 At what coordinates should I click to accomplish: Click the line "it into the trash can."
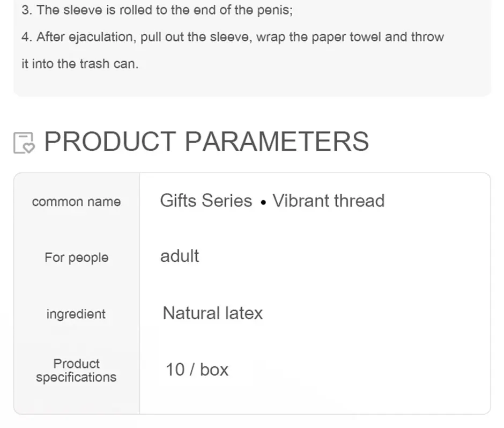pos(80,64)
